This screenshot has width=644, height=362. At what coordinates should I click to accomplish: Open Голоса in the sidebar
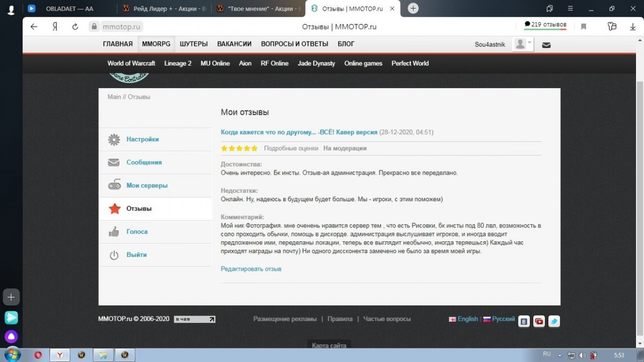pyautogui.click(x=137, y=232)
